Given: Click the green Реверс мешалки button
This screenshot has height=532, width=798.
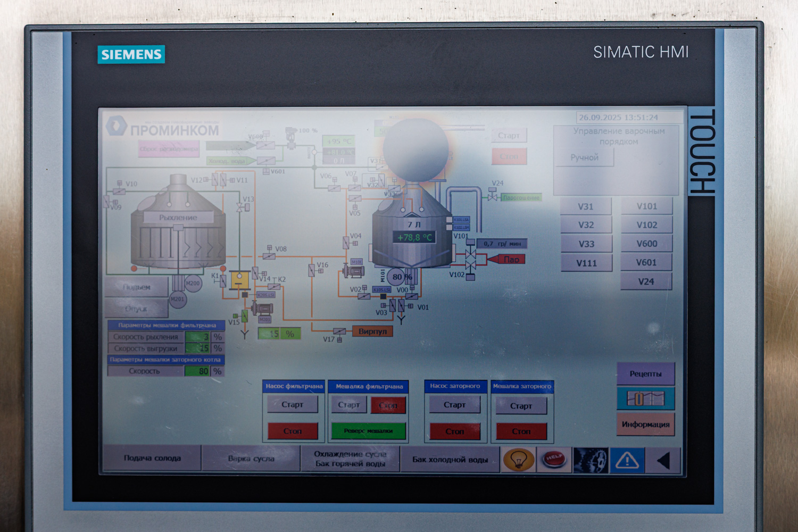Looking at the screenshot, I should (x=368, y=431).
